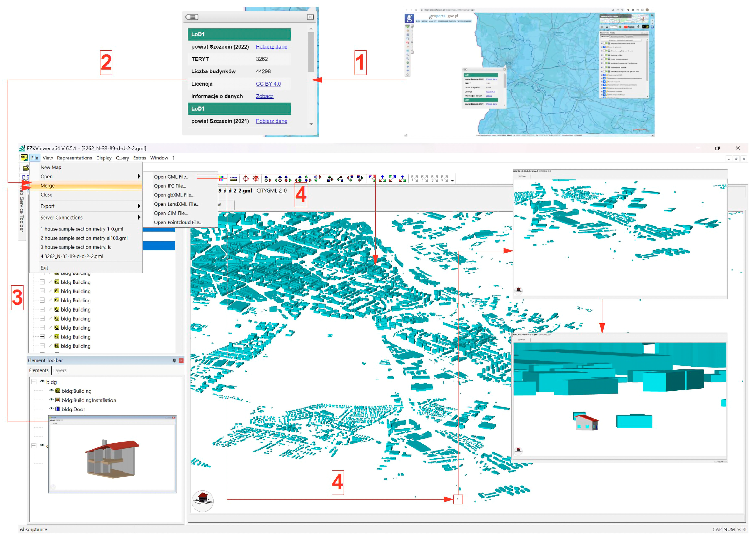The width and height of the screenshot is (756, 539).
Task: Expand the Export submenu arrow
Action: pos(139,206)
